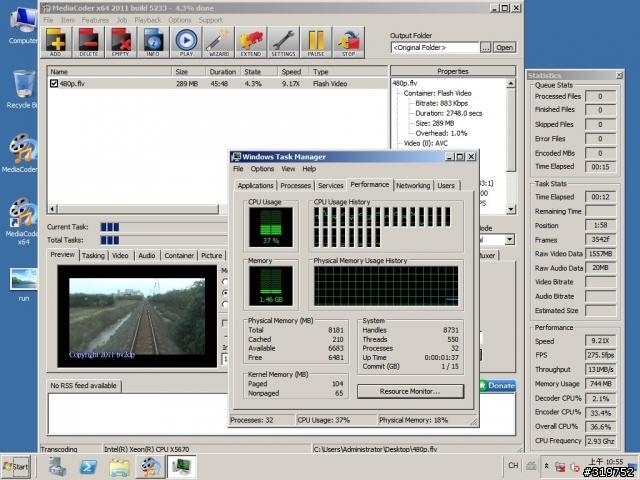Uncheck the 480p.flv file checkbox
Viewport: 640px width, 480px height.
tap(54, 83)
